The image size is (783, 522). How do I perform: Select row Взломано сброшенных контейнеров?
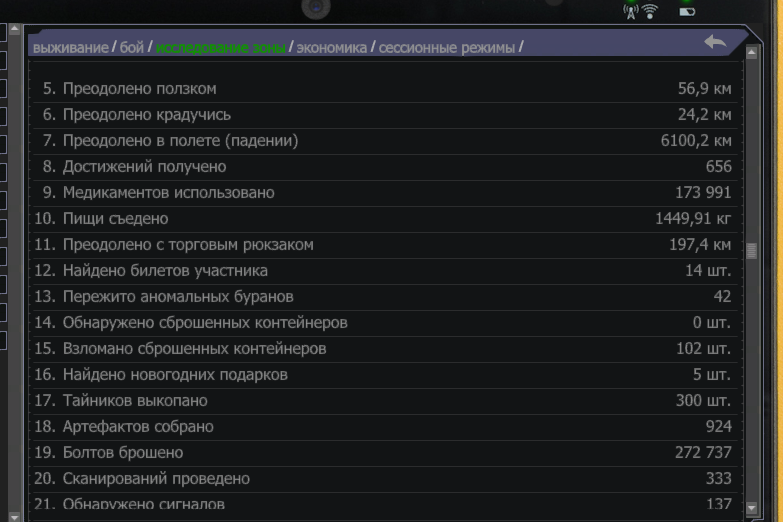pyautogui.click(x=385, y=349)
